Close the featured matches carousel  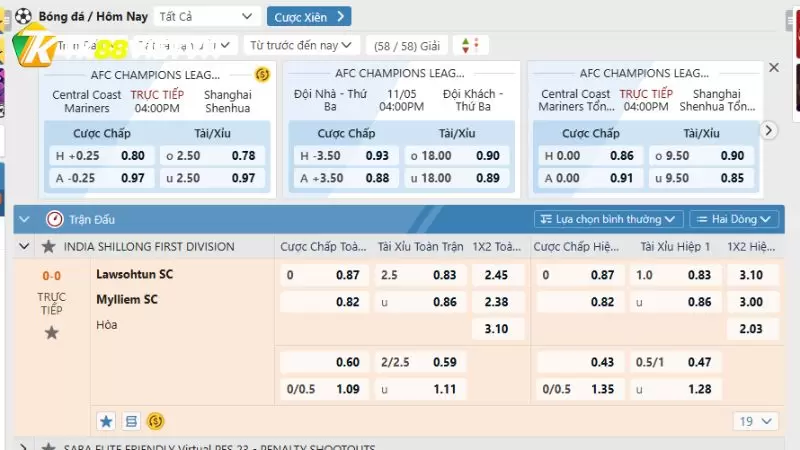click(x=774, y=67)
